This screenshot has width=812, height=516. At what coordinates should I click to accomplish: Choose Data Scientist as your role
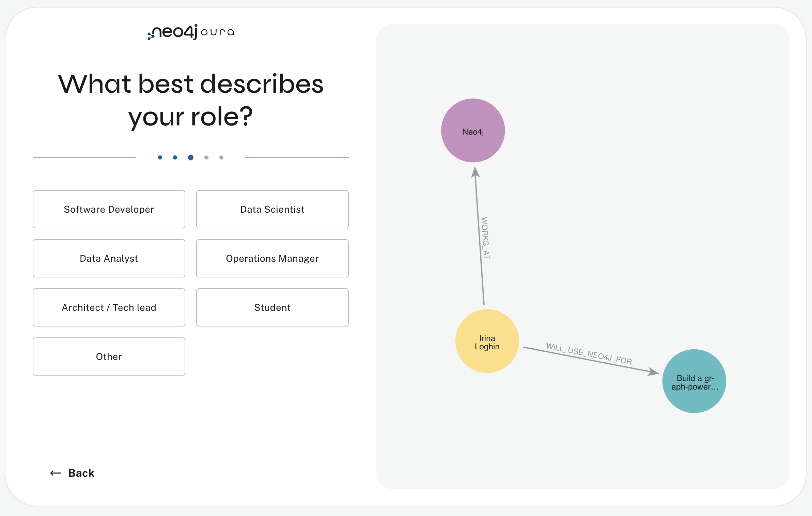tap(272, 209)
